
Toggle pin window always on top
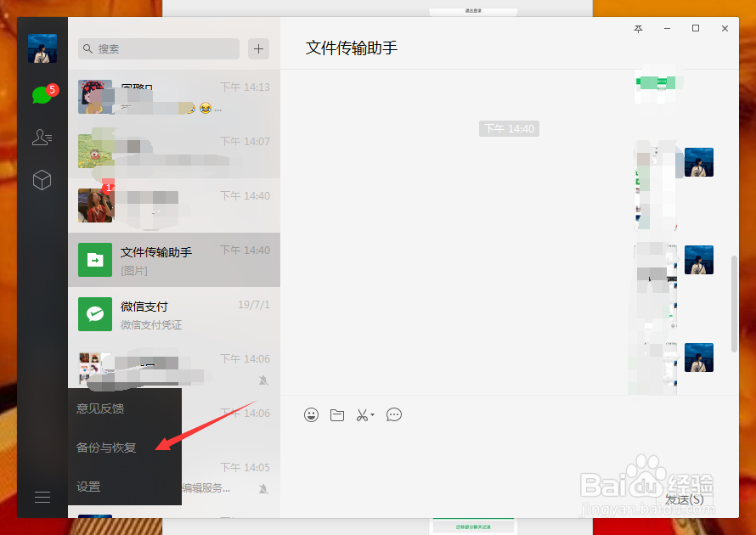click(x=638, y=28)
